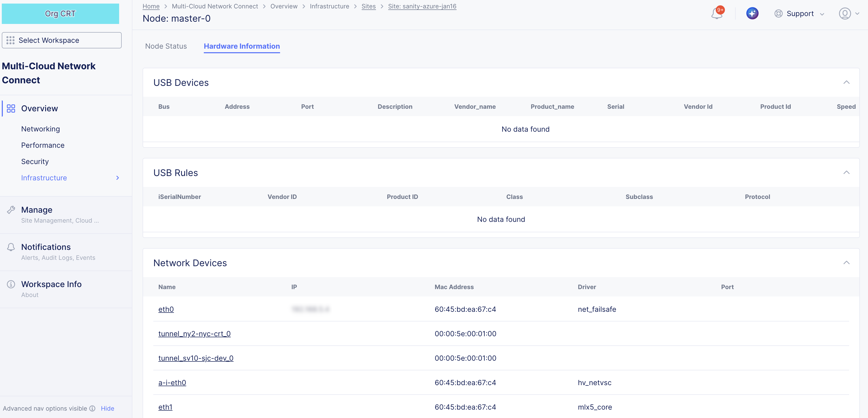Collapse the Network Devices section

pos(846,263)
